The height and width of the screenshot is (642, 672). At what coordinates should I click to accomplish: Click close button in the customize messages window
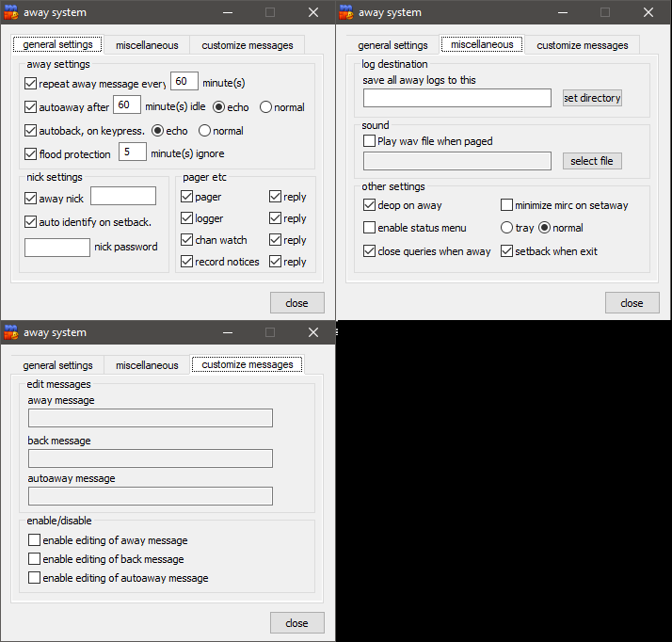[297, 623]
